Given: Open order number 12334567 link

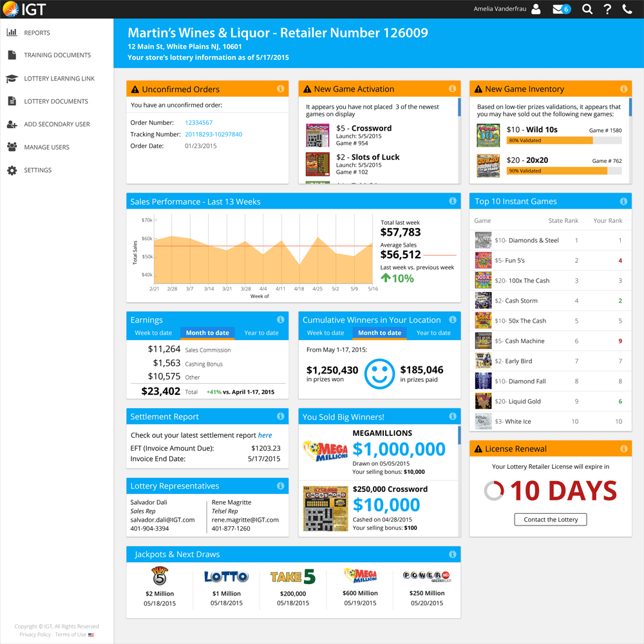Looking at the screenshot, I should pyautogui.click(x=198, y=122).
